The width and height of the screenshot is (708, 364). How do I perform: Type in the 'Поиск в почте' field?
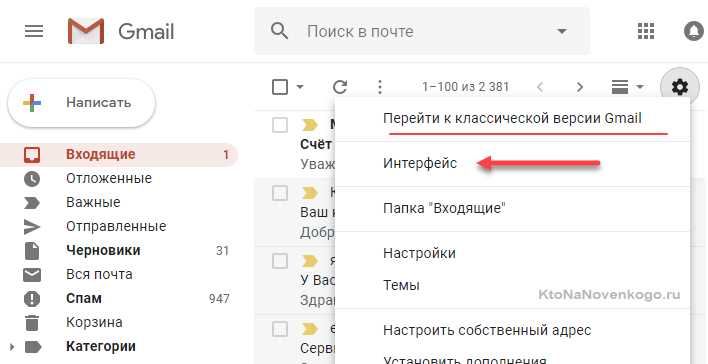[x=422, y=31]
